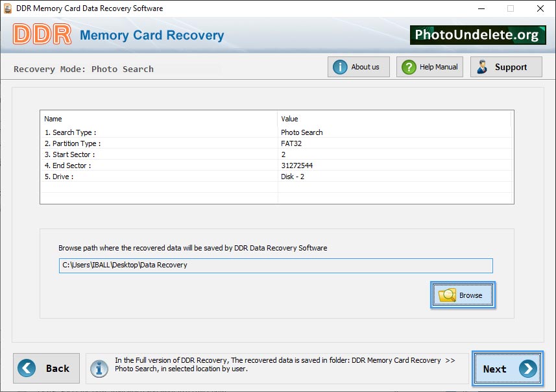Open the Help Manual
Screen dimensions: 556x392
429,67
